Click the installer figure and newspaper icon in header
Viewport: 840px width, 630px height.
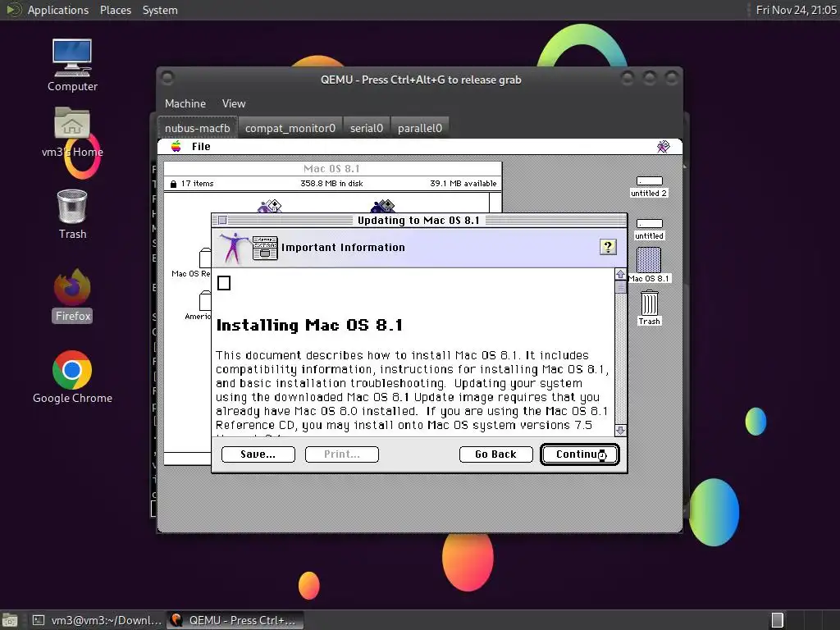(x=249, y=248)
